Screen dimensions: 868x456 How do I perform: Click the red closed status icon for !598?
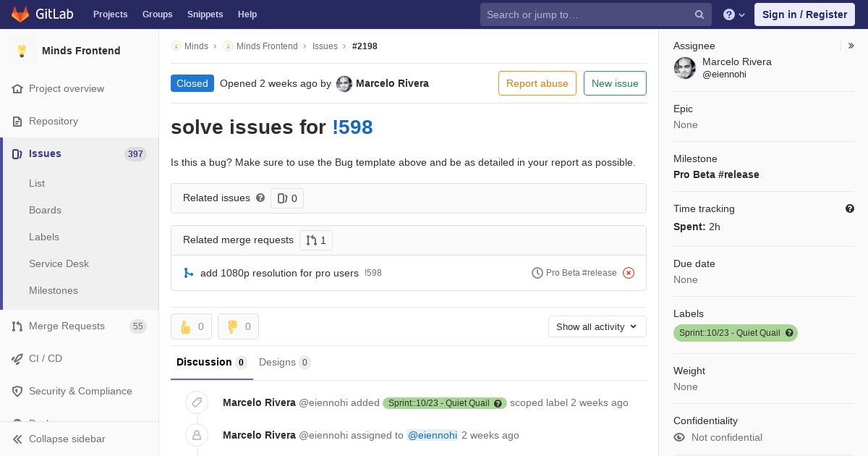coord(629,273)
